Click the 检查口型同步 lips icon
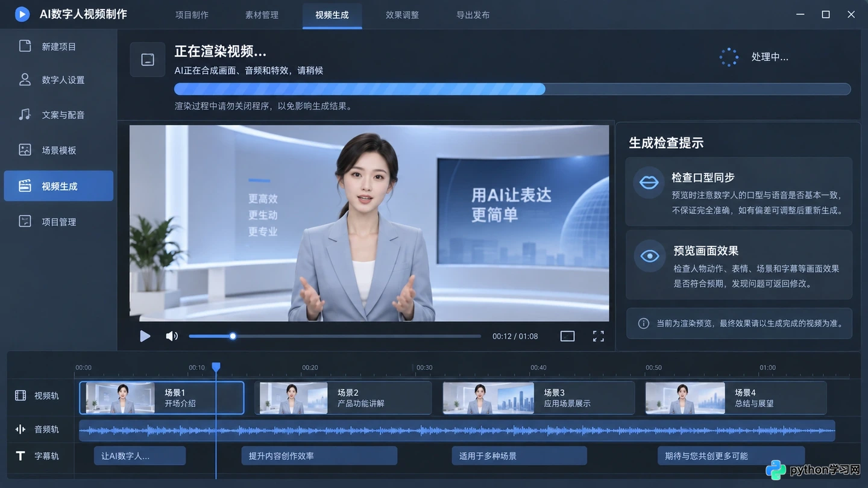 649,182
